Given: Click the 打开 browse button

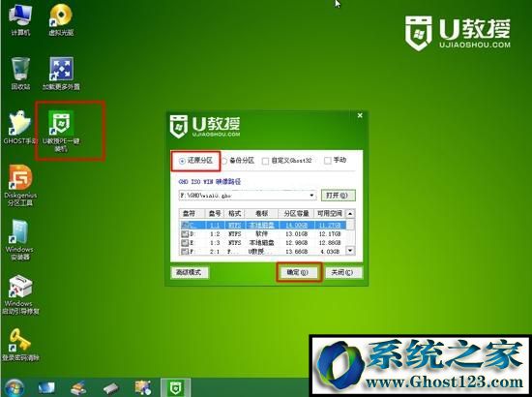Looking at the screenshot, I should pyautogui.click(x=338, y=196).
